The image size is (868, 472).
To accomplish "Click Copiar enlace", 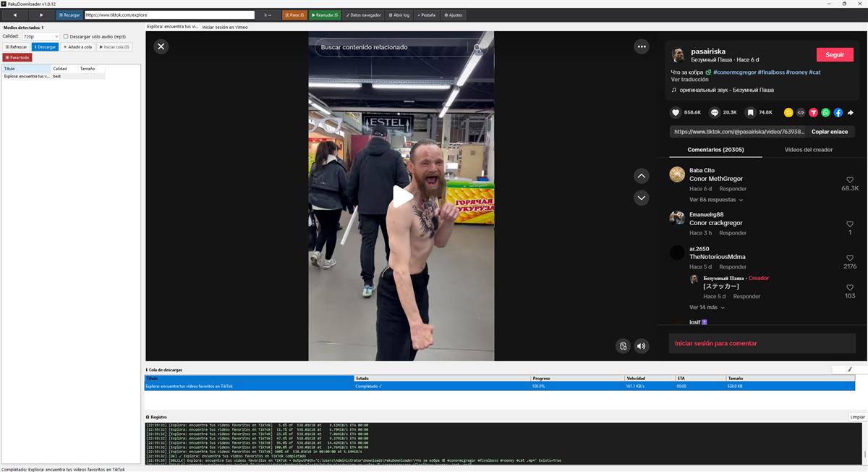I will point(830,132).
